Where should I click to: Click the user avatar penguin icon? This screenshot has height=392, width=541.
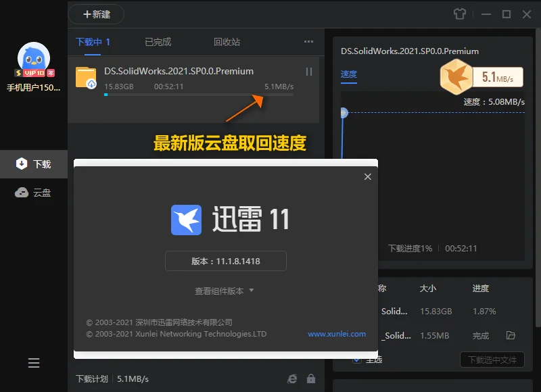34,55
